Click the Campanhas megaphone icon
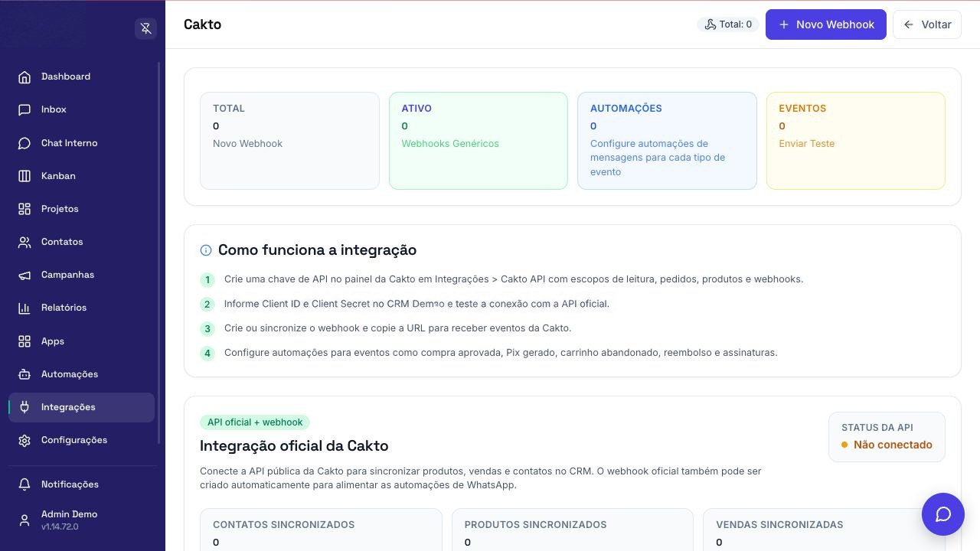This screenshot has width=980, height=551. pyautogui.click(x=24, y=275)
